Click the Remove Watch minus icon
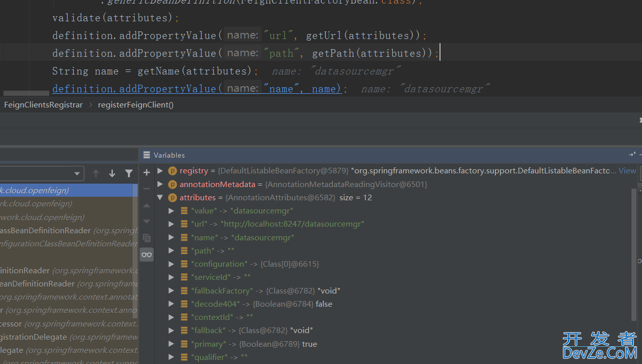Viewport: 642px width, 364px height. (x=147, y=189)
